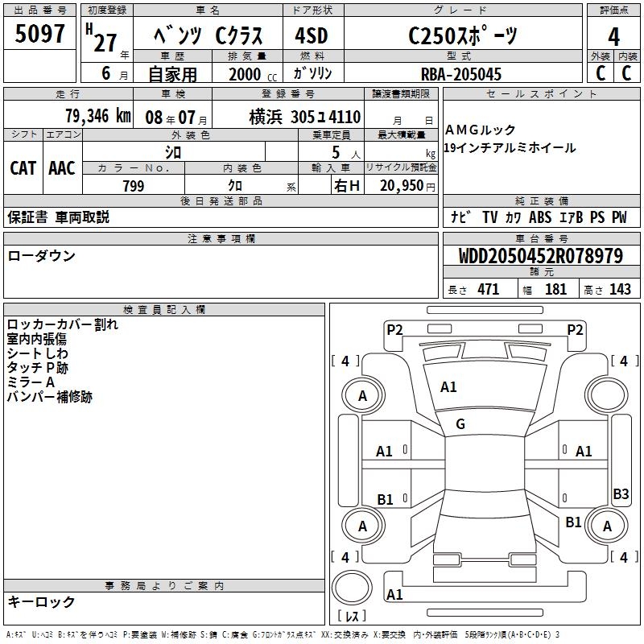Click car name ベンツ Cクラス
This screenshot has height=644, width=644.
[x=208, y=35]
